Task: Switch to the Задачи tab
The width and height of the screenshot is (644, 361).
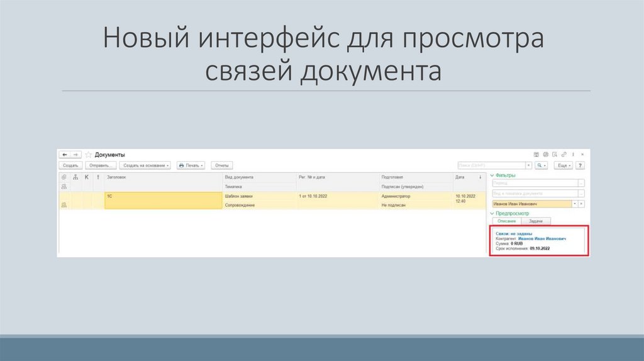Action: pyautogui.click(x=536, y=221)
